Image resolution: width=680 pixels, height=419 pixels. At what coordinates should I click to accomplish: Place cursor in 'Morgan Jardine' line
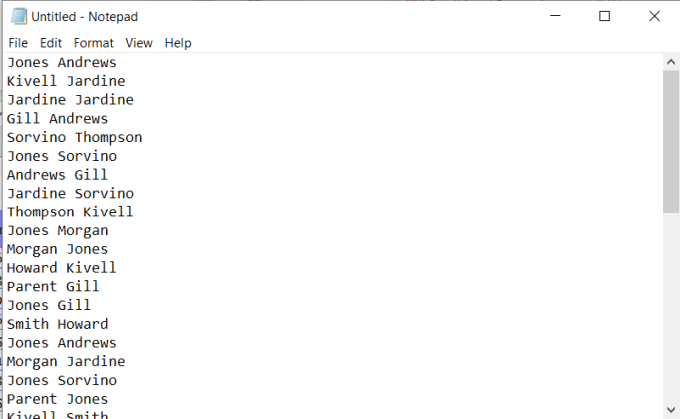[66, 361]
